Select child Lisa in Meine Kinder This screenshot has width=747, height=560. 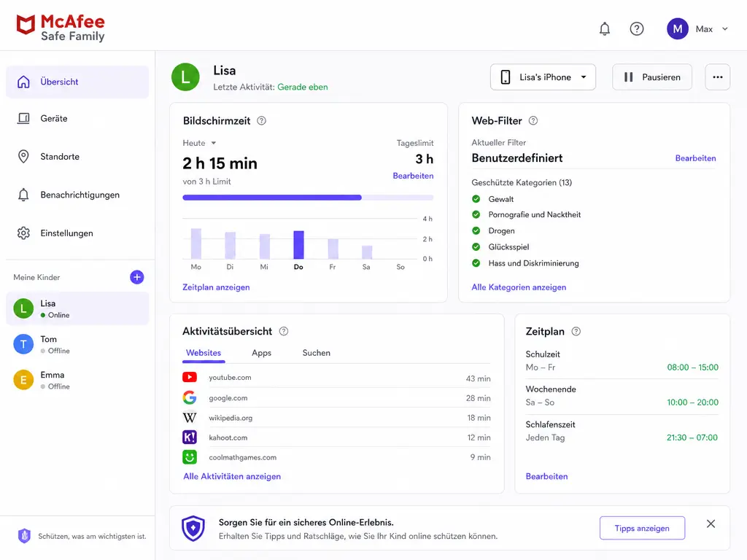pyautogui.click(x=77, y=308)
